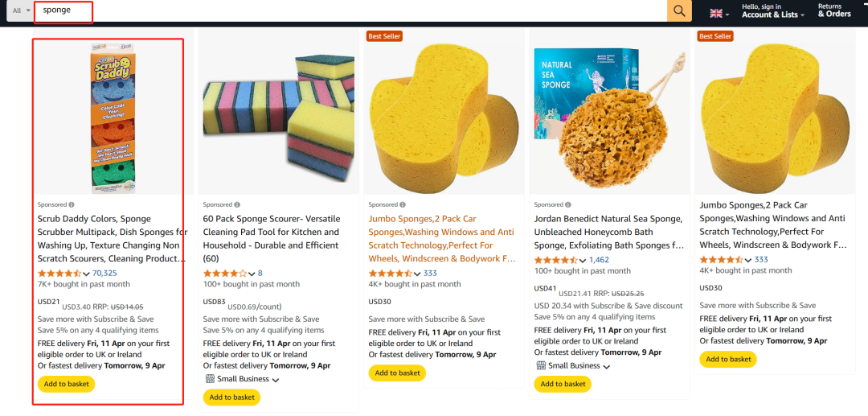Add Scrub Daddy Colors to basket
This screenshot has width=868, height=416.
click(x=67, y=384)
